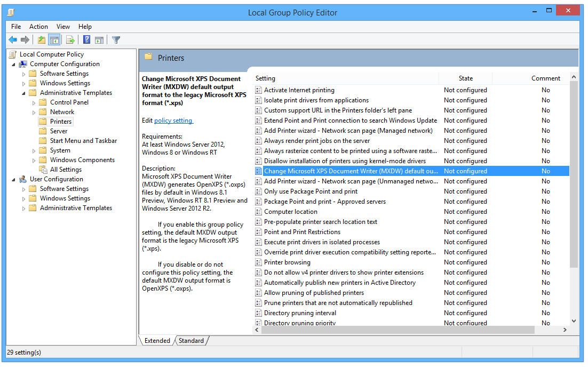
Task: Open Help via the blue question mark icon
Action: 86,39
